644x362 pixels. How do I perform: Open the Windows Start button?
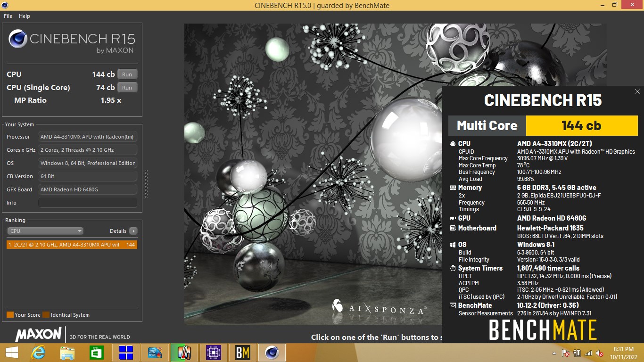click(11, 353)
